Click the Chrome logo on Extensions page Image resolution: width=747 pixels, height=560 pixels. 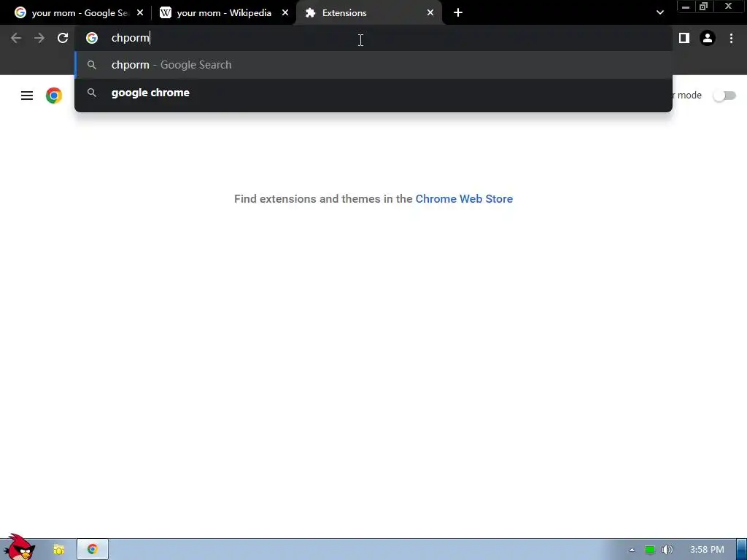pos(54,96)
